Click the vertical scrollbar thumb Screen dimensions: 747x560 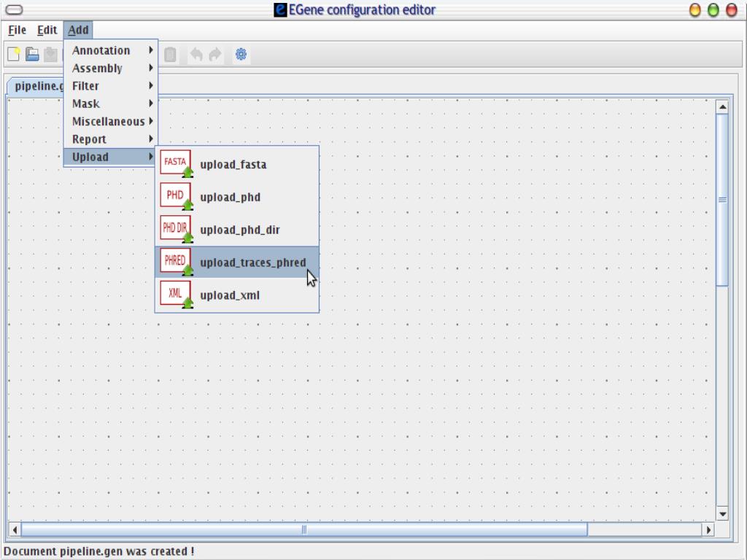click(x=723, y=200)
